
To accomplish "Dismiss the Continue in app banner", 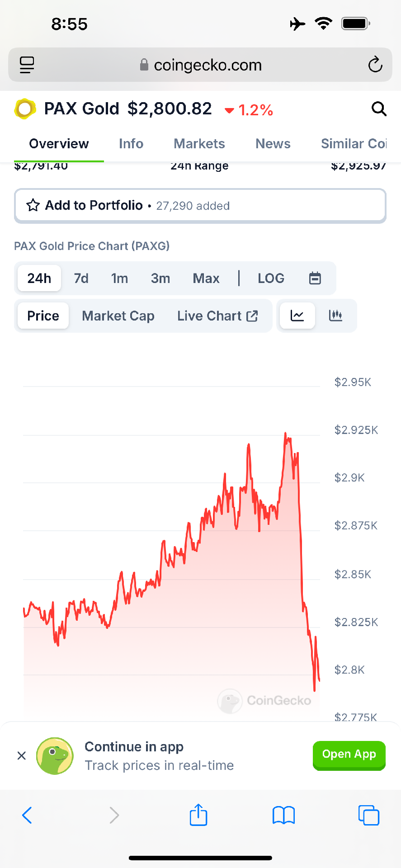I will click(x=21, y=755).
